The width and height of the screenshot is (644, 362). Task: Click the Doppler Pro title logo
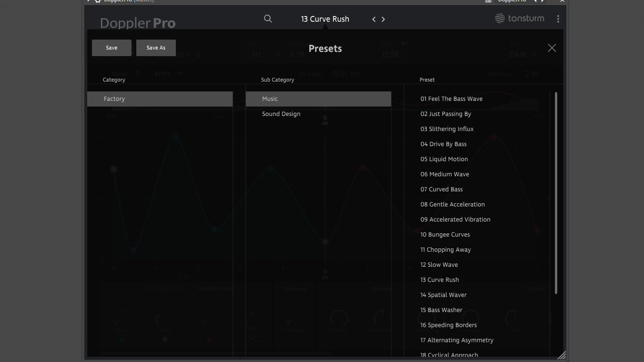click(138, 23)
